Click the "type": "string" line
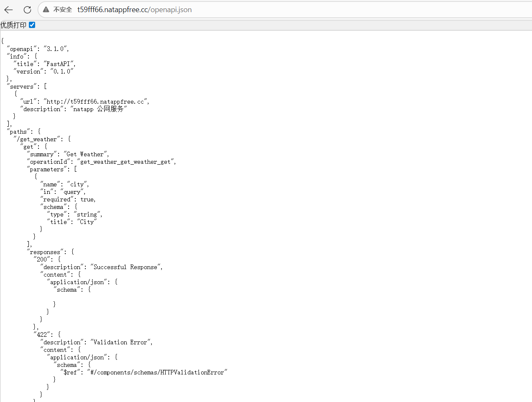The height and width of the screenshot is (402, 532). [x=75, y=214]
